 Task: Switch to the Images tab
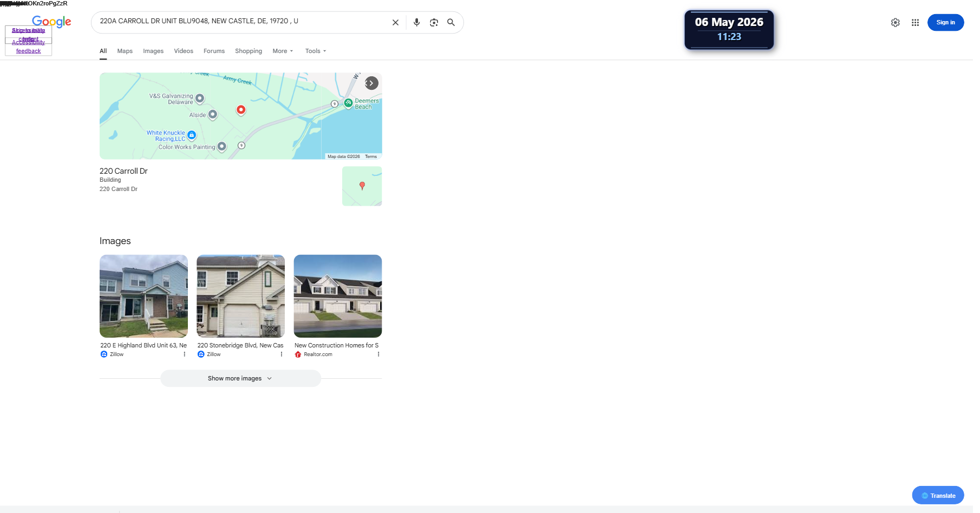[153, 51]
